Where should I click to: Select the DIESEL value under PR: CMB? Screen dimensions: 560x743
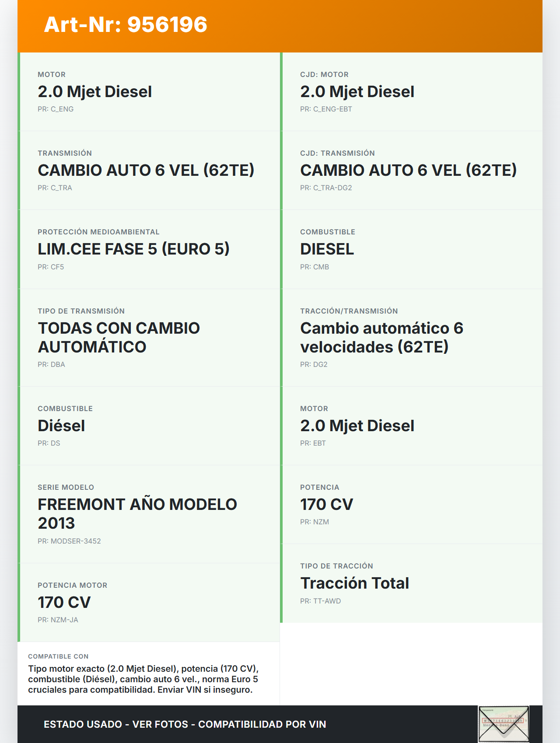327,249
